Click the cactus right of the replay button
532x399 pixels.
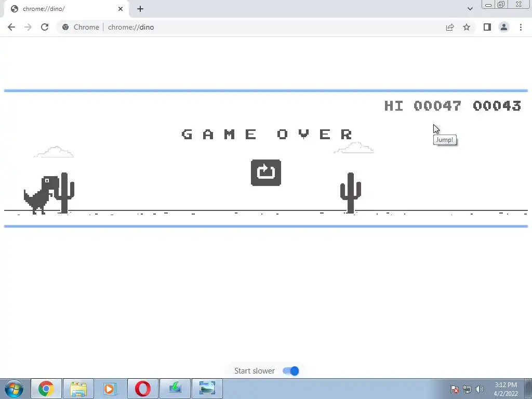coord(351,193)
